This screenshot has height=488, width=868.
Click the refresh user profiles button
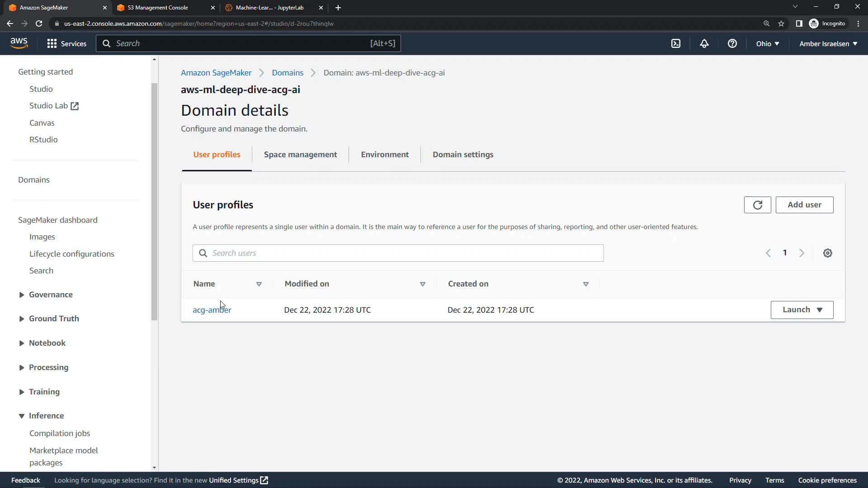(757, 205)
